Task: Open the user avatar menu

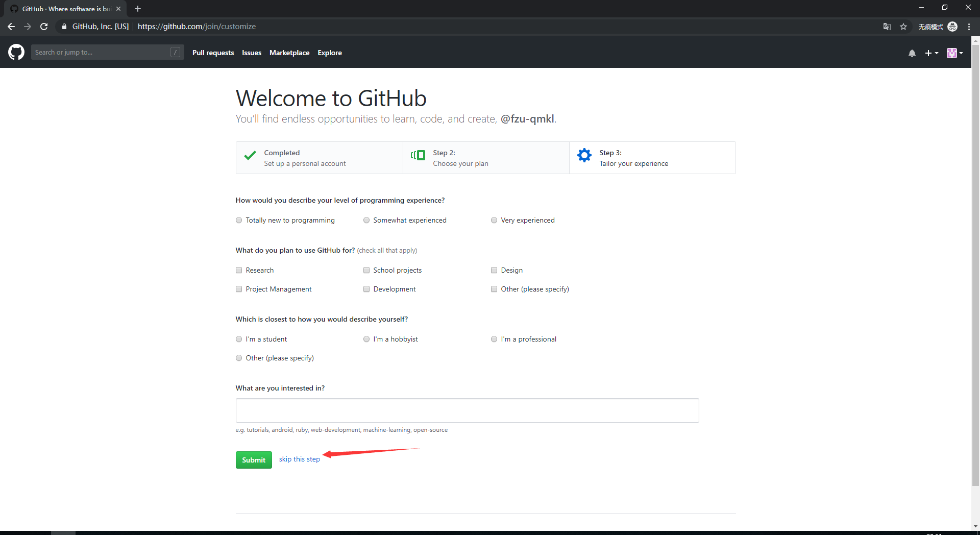Action: pos(954,53)
